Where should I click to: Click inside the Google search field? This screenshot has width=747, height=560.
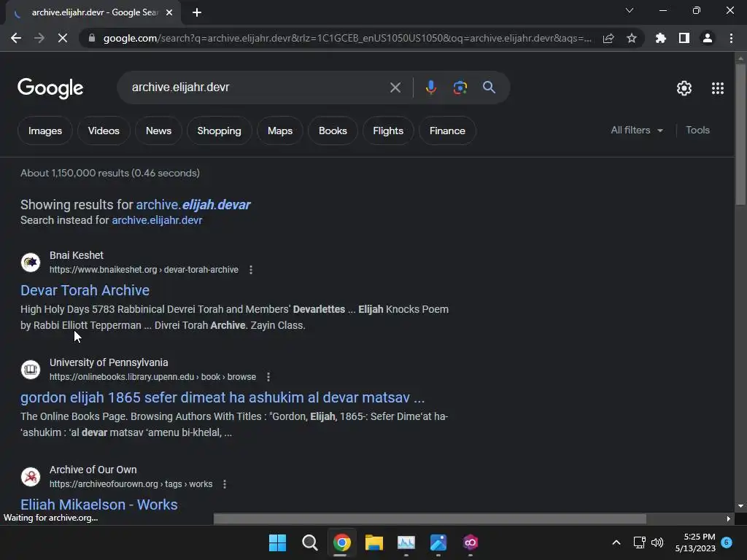click(x=258, y=87)
